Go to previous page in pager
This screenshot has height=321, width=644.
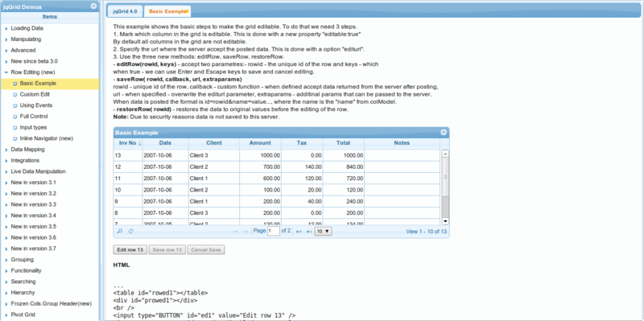coord(245,232)
